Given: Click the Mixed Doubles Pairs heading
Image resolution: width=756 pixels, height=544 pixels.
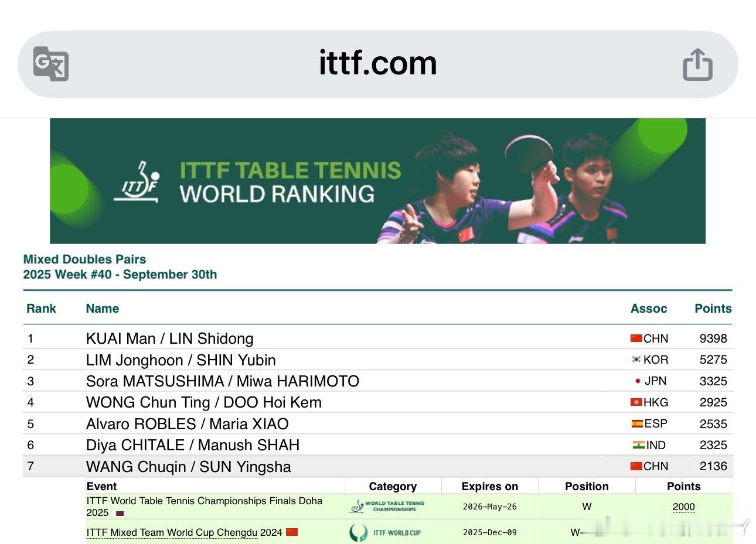Looking at the screenshot, I should click(84, 259).
